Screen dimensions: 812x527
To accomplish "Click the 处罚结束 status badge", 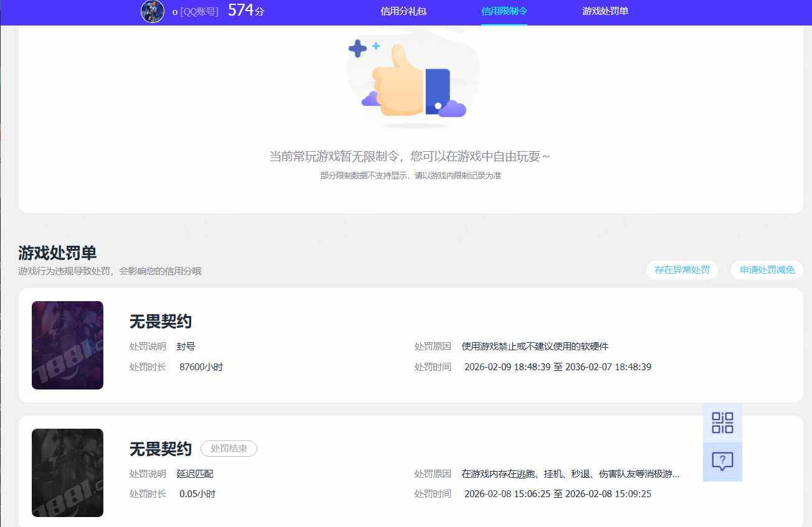I will pos(229,448).
